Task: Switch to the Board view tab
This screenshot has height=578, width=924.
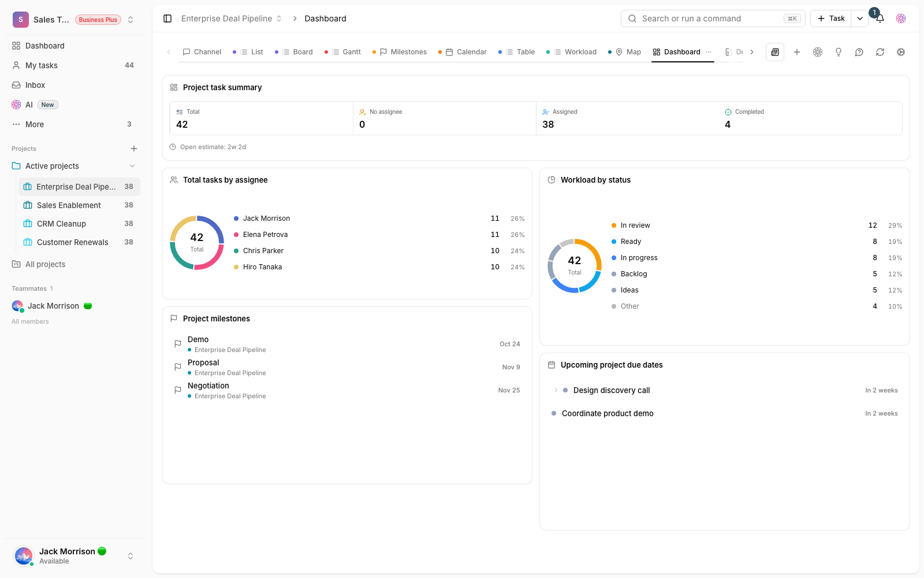Action: click(x=294, y=52)
